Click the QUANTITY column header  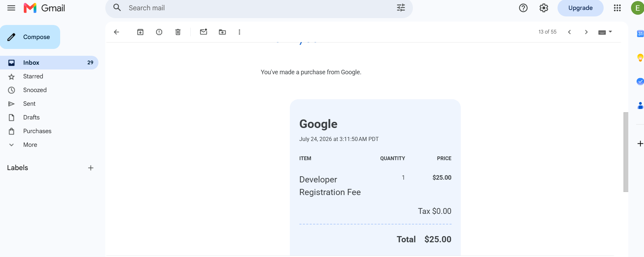(392, 158)
